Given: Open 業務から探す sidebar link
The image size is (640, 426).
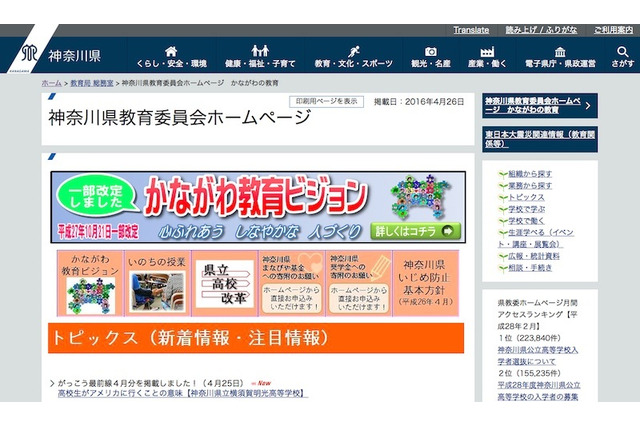Looking at the screenshot, I should pos(530,186).
